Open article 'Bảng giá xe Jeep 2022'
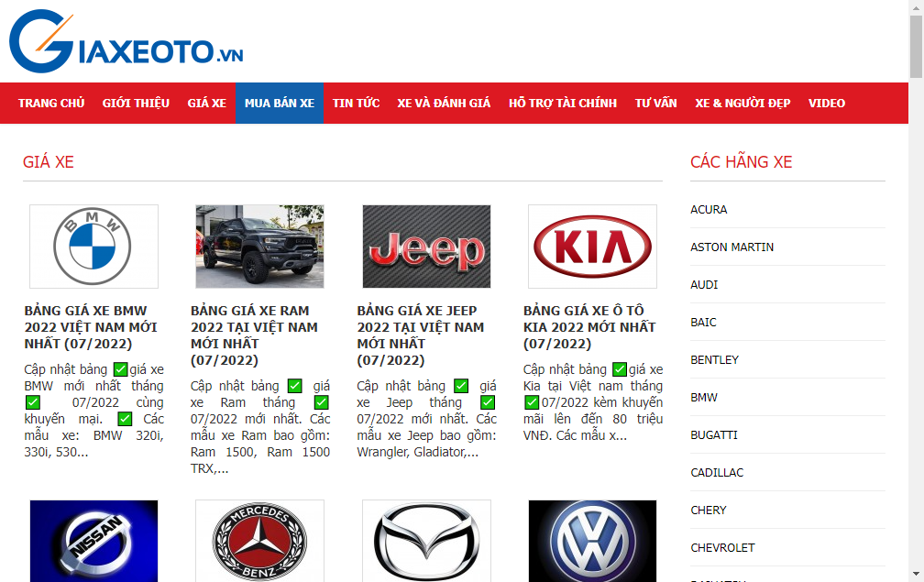The height and width of the screenshot is (582, 924). point(421,335)
